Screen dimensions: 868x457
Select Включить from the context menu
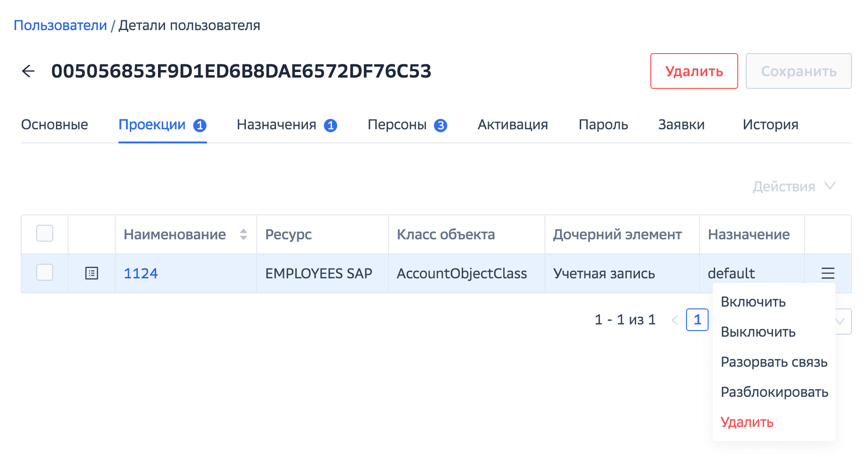tap(753, 302)
